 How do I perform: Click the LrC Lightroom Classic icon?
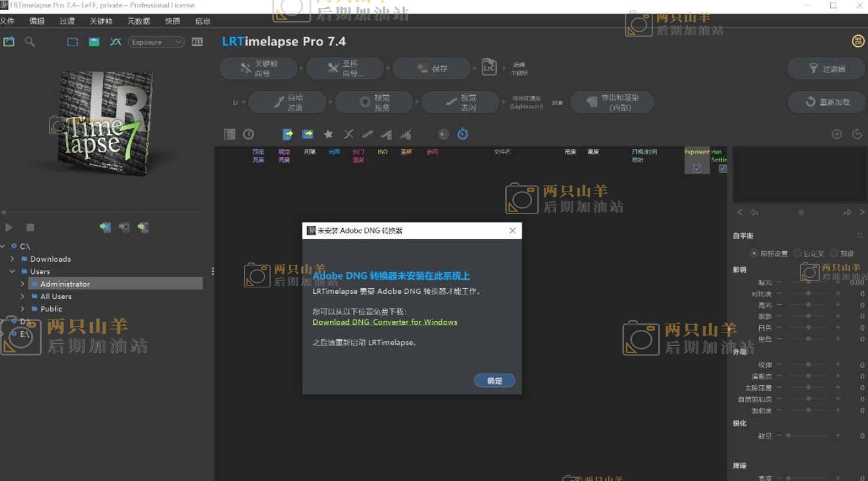click(x=489, y=68)
